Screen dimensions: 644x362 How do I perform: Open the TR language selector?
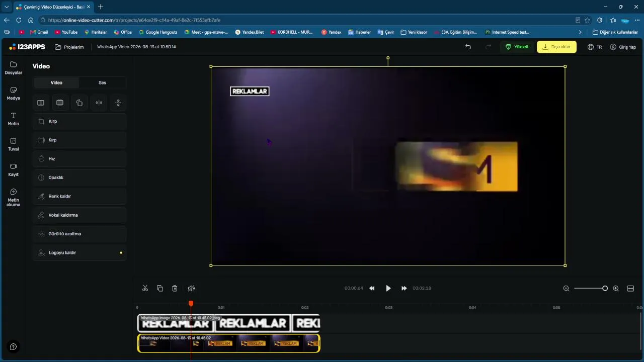(595, 47)
